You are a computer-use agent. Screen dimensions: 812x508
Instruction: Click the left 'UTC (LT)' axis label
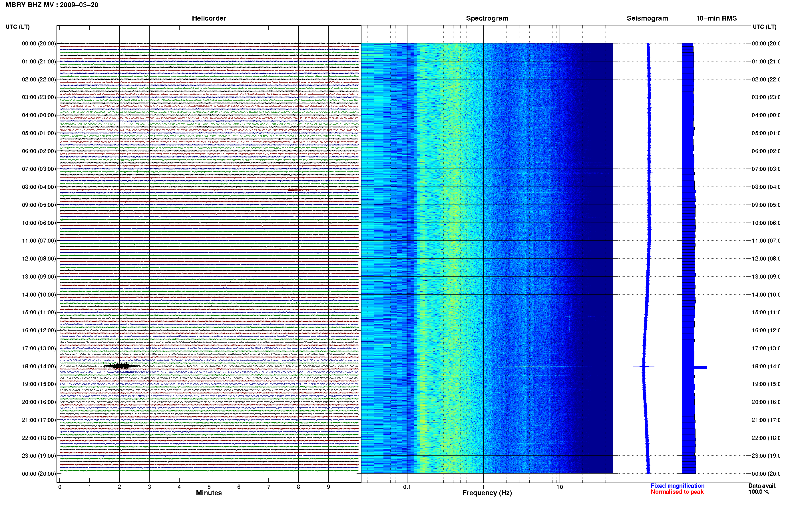17,27
